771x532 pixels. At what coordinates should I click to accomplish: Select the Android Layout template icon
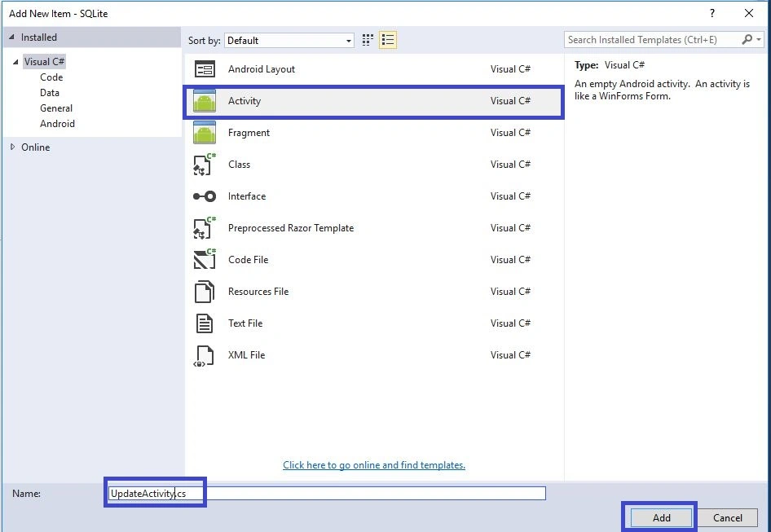[x=205, y=69]
